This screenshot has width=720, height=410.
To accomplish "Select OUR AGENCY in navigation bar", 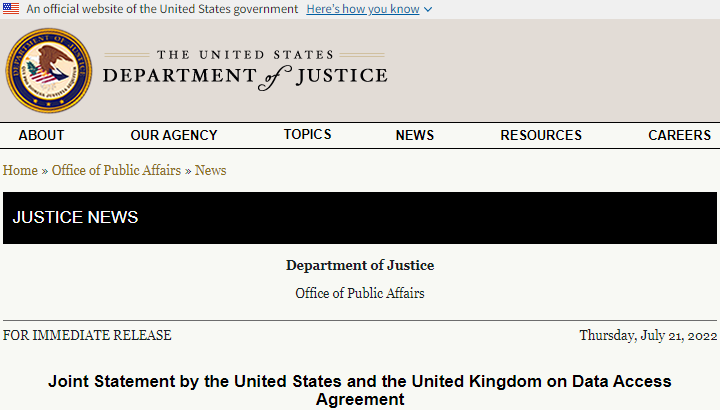I will (x=173, y=135).
